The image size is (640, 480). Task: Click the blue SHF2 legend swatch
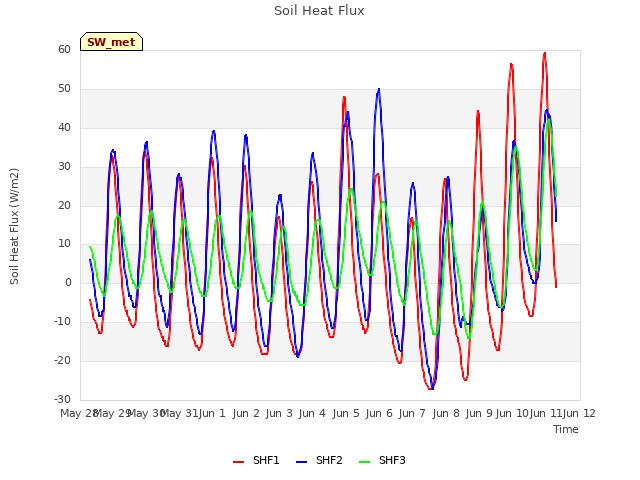(x=301, y=462)
